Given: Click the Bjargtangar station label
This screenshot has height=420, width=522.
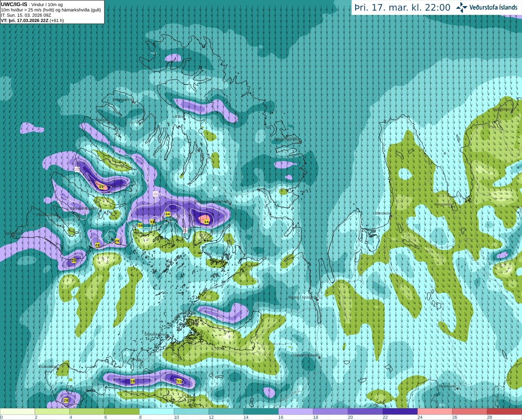Looking at the screenshot, I should pos(13,234).
